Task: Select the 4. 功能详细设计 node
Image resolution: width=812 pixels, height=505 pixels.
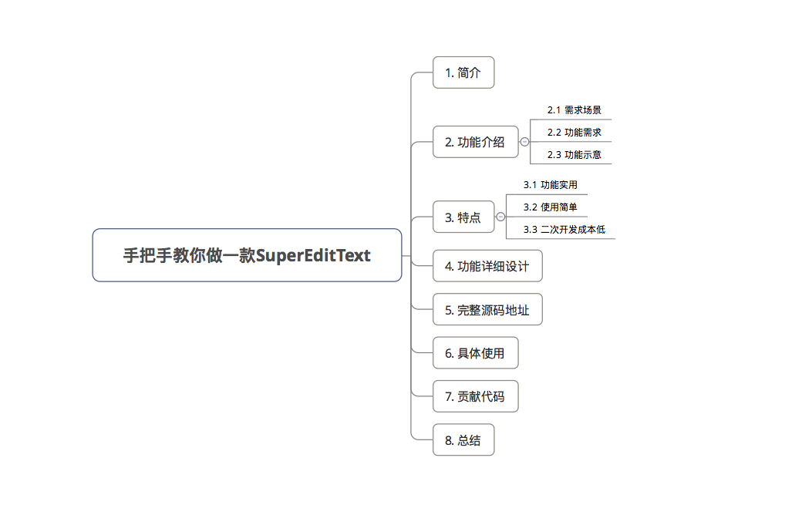Action: (x=487, y=266)
